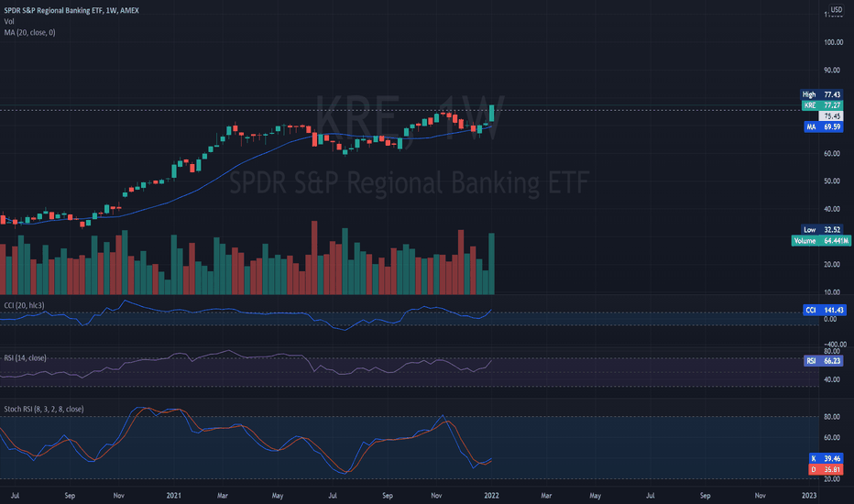Click the 0.00 level on CCI axis

coord(830,319)
